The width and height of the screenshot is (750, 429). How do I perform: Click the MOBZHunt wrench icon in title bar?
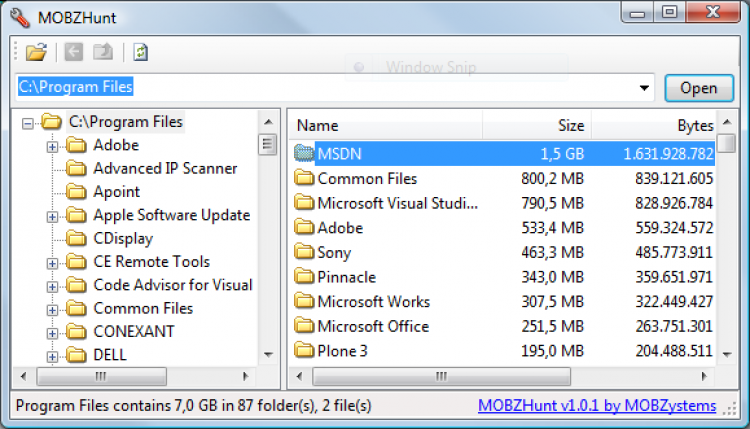click(18, 14)
